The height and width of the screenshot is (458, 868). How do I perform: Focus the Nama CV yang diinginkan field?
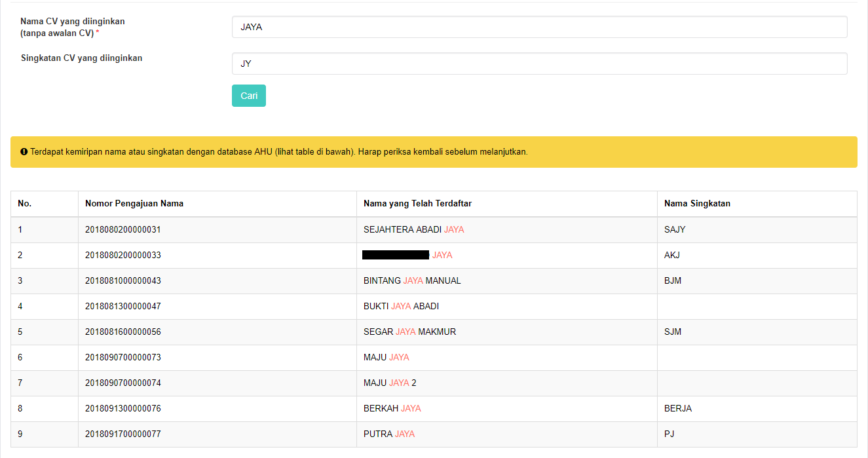click(x=539, y=27)
